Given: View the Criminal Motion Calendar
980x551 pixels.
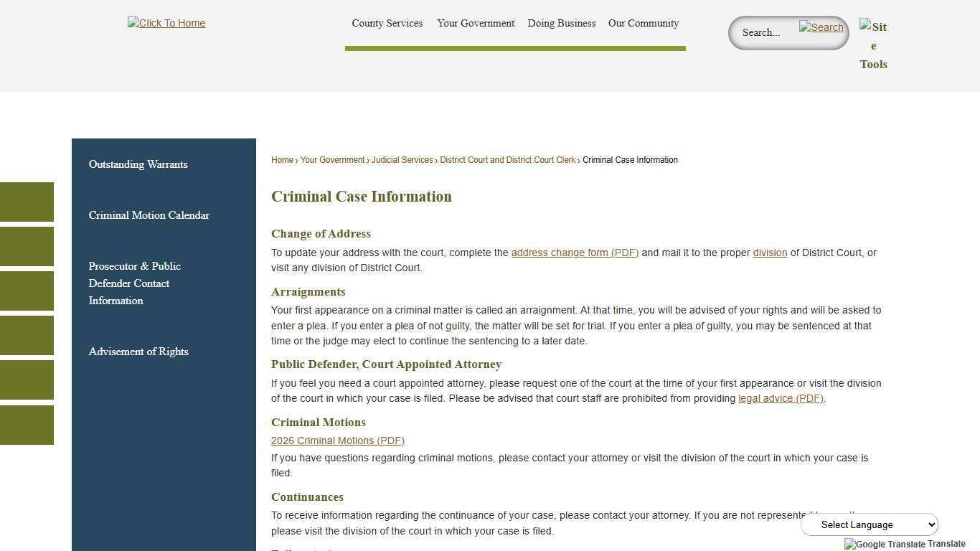Looking at the screenshot, I should pos(149,215).
